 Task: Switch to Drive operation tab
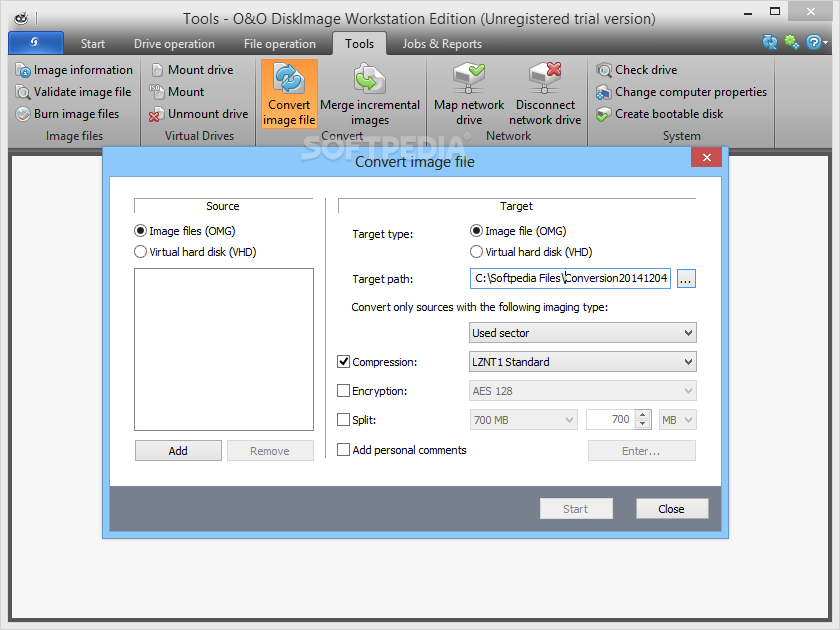174,44
